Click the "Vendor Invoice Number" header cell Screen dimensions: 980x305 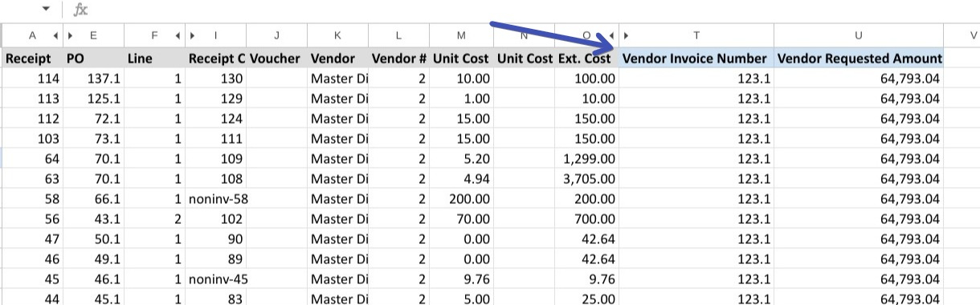pos(696,59)
